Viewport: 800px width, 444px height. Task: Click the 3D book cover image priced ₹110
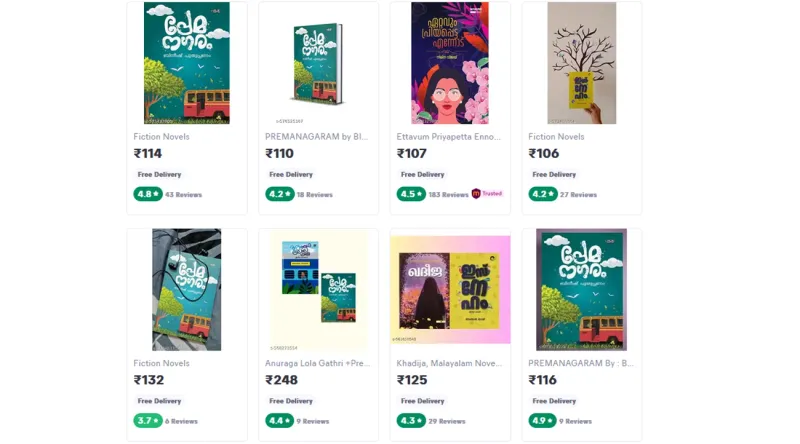click(318, 63)
